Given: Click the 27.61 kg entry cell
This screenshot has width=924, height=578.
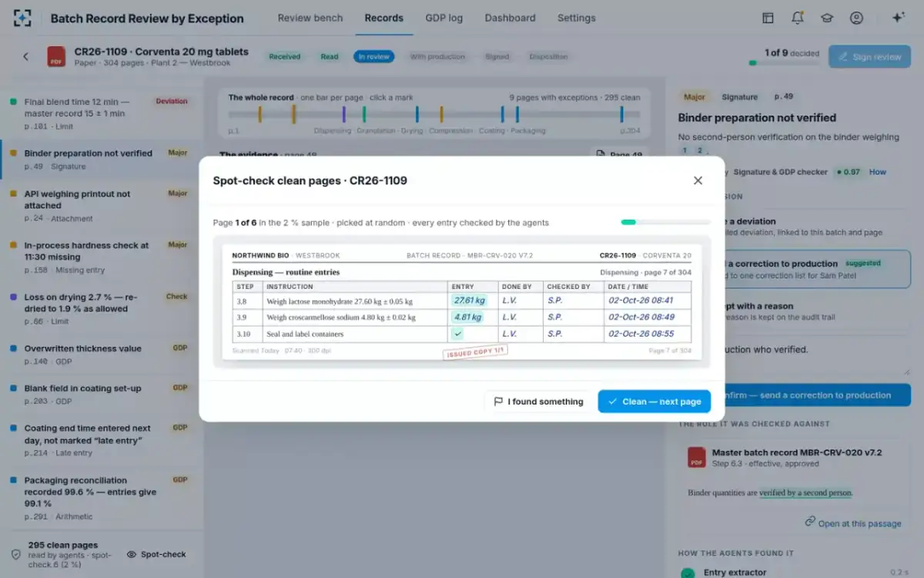Looking at the screenshot, I should (x=469, y=301).
